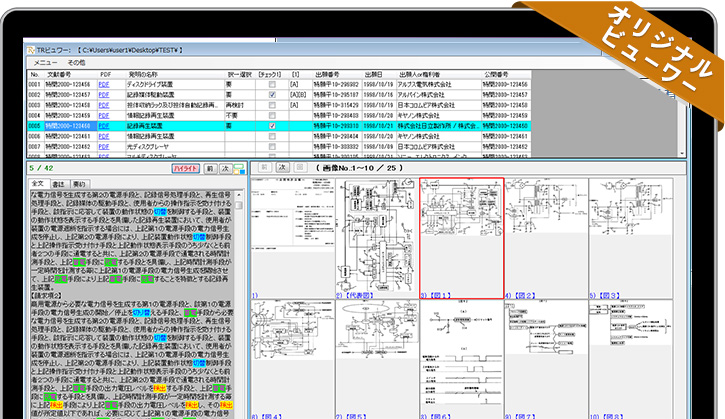Open the その他 menu
The width and height of the screenshot is (725, 419).
click(x=76, y=62)
